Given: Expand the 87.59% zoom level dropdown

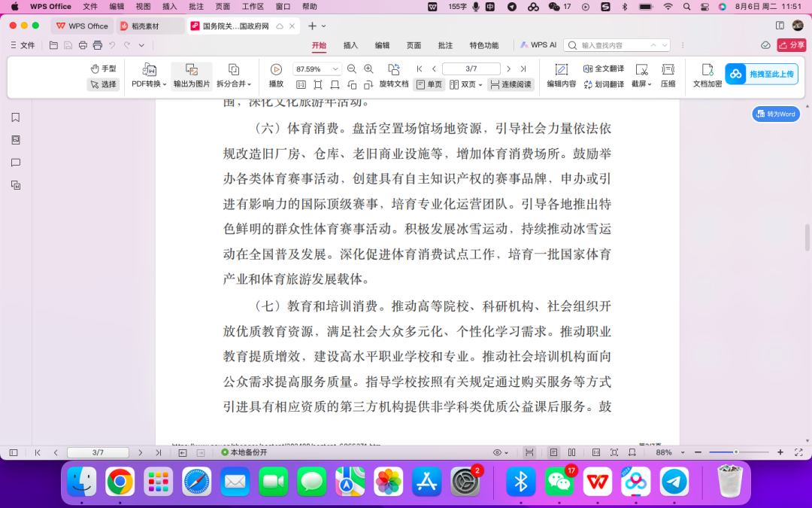Looking at the screenshot, I should pos(335,68).
